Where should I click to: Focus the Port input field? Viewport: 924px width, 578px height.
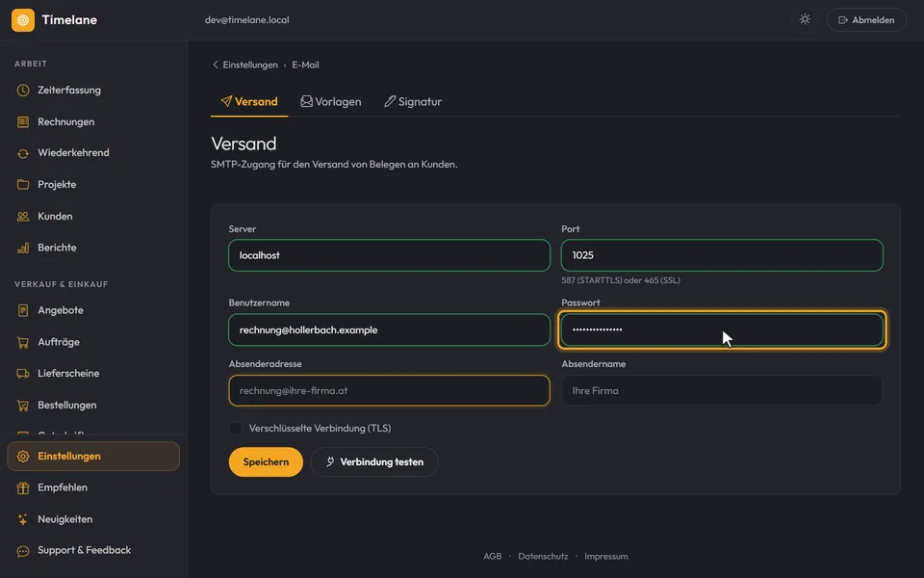point(723,255)
